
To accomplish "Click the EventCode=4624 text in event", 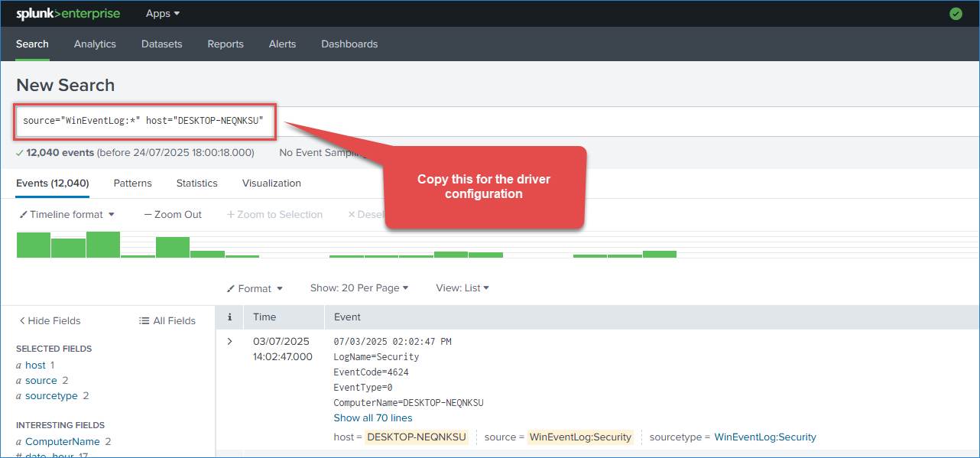I will pos(372,372).
